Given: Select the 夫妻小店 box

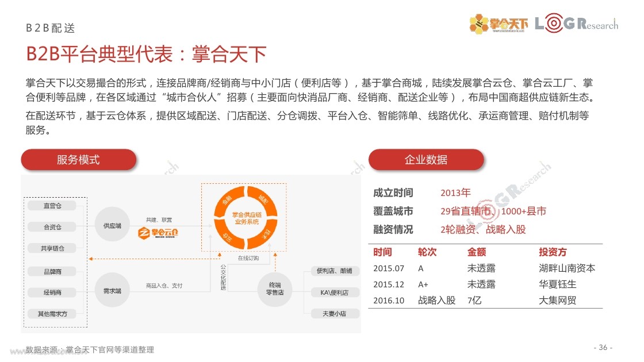Looking at the screenshot, I should pos(334,314).
